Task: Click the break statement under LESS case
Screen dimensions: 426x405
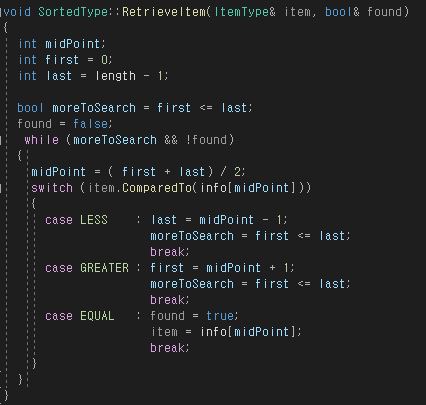Action: (170, 252)
